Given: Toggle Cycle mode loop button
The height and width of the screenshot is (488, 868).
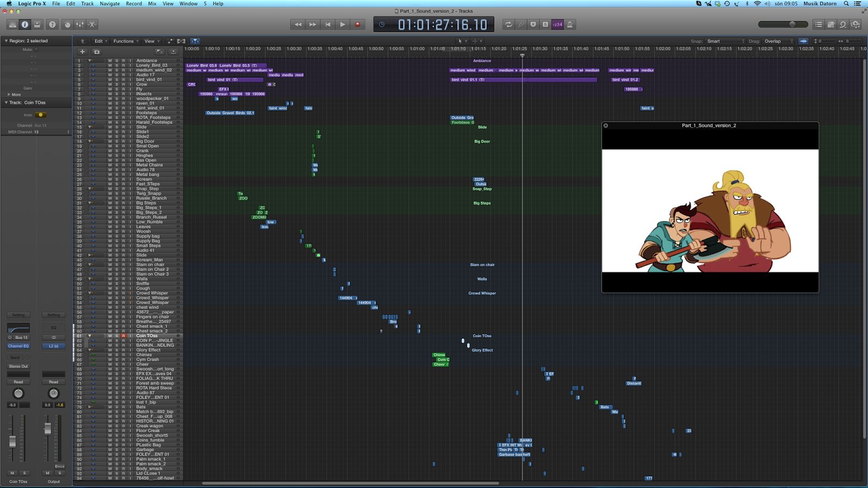Looking at the screenshot, I should [x=508, y=24].
